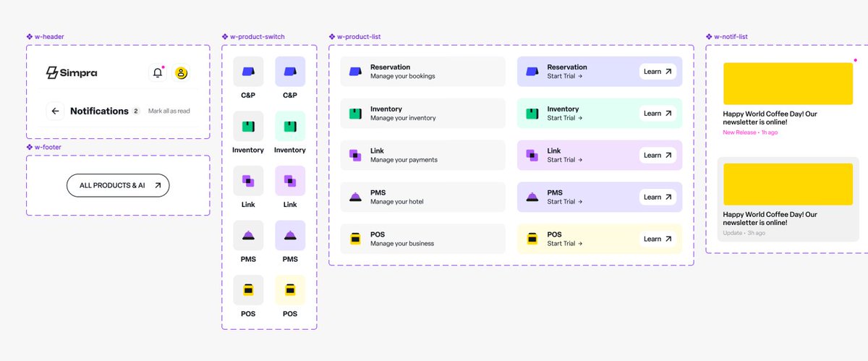Click the Inventory icon in Manage your inventory row

point(355,113)
